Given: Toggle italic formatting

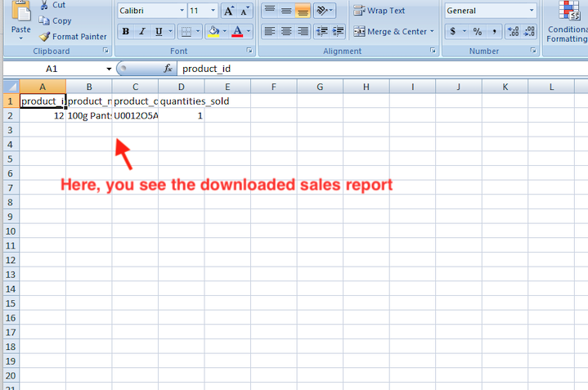Looking at the screenshot, I should click(142, 32).
